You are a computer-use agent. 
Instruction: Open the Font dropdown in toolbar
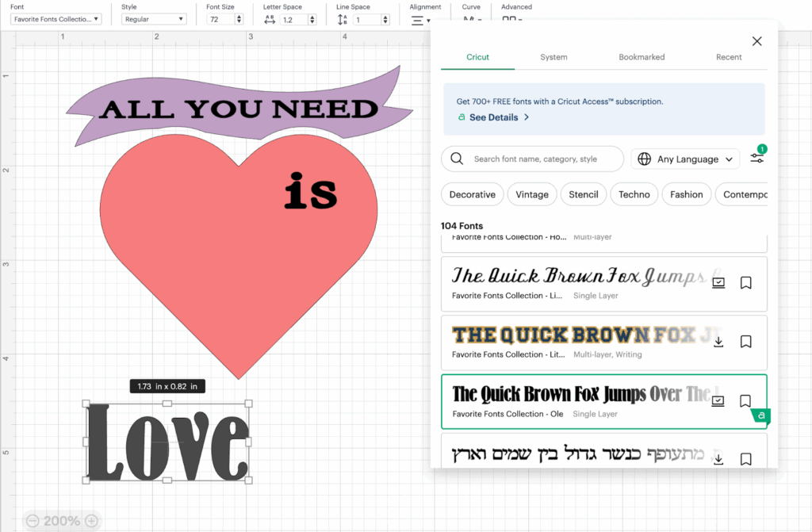(x=56, y=19)
